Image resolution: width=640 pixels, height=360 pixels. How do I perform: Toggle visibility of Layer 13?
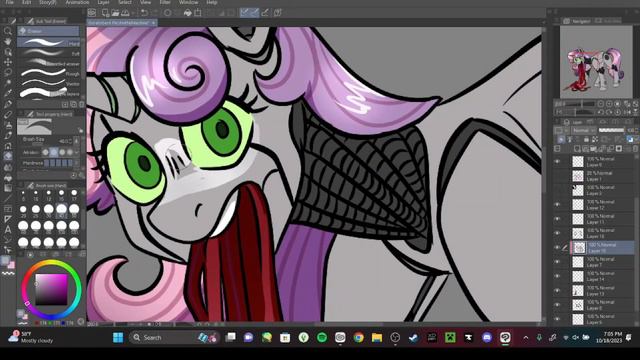point(557,290)
